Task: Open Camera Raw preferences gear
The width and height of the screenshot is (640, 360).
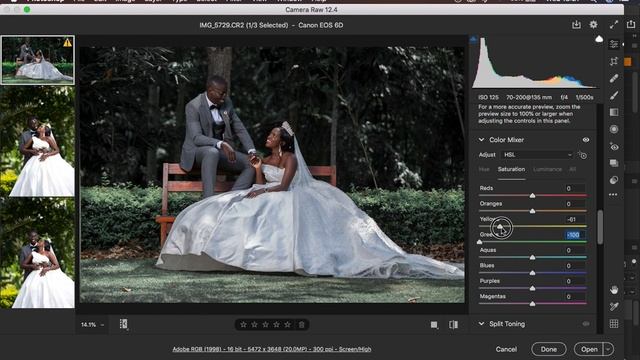Action: coord(593,25)
